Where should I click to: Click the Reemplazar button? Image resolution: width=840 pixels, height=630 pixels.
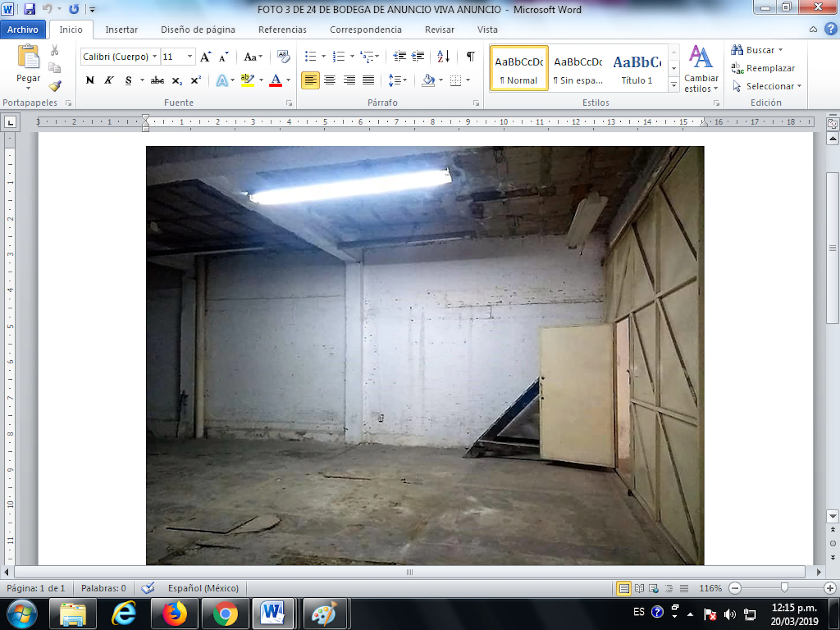click(x=763, y=68)
